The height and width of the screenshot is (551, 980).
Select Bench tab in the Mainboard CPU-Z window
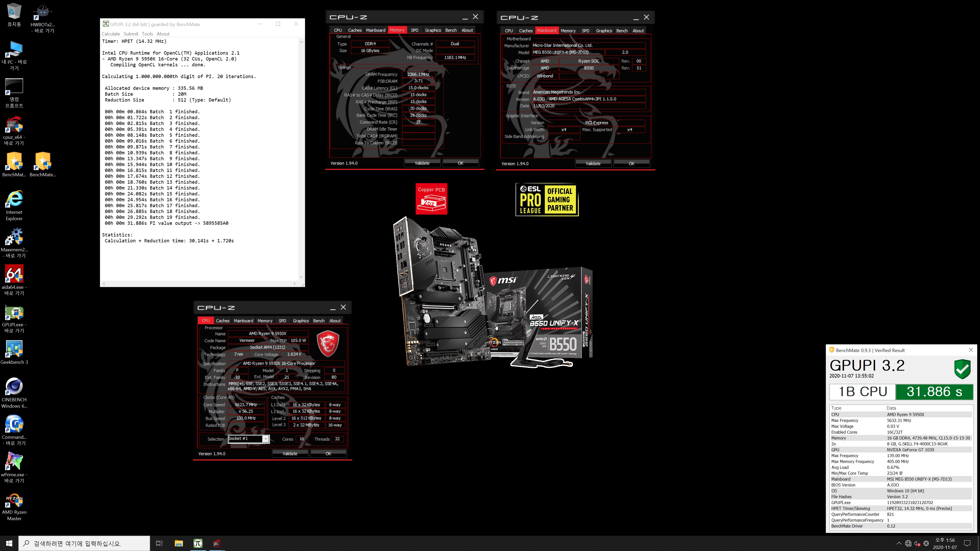(622, 30)
